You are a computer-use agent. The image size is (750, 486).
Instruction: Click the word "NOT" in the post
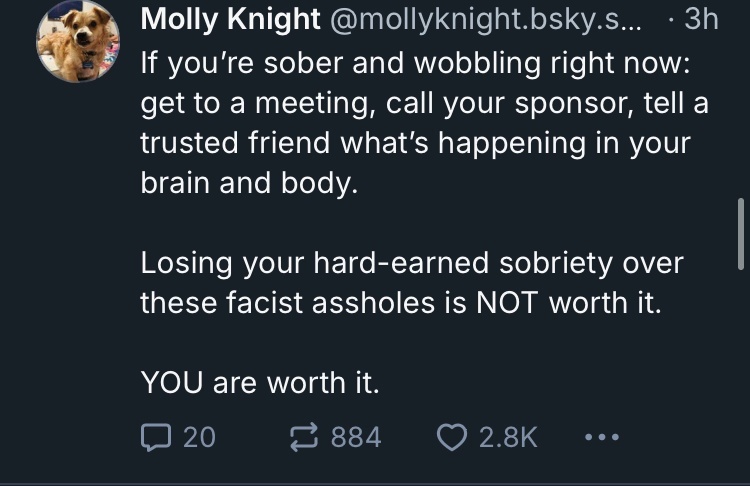click(509, 301)
